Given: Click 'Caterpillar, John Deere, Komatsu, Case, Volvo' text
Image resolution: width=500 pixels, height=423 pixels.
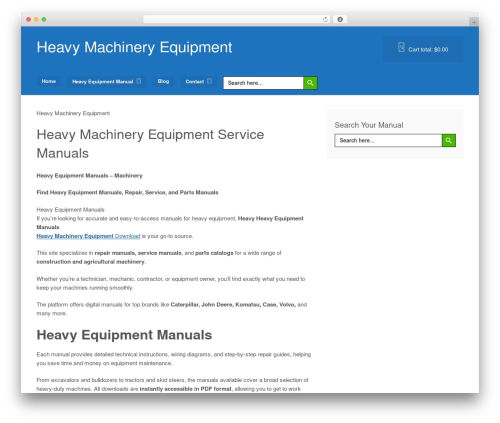Looking at the screenshot, I should point(233,305).
